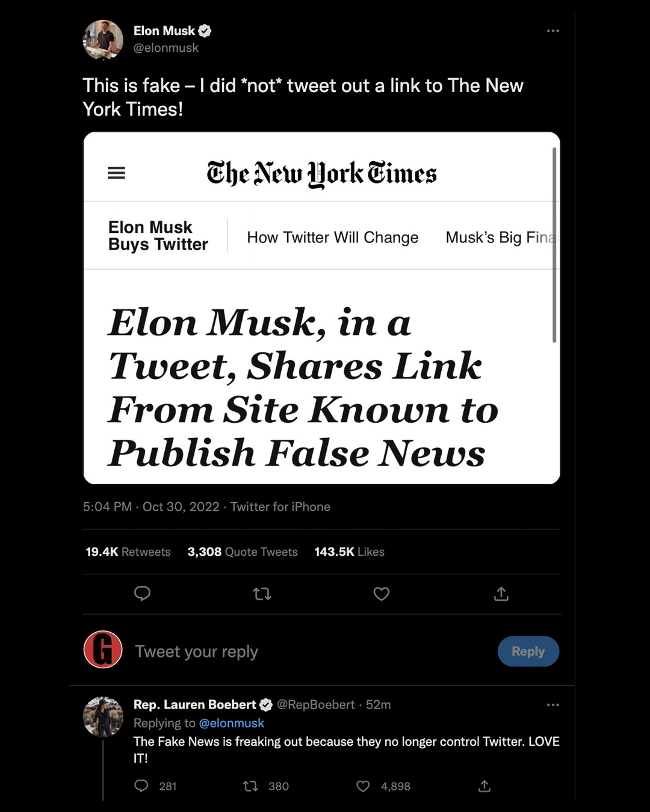Like Rep. Lauren Boebert's reply
This screenshot has height=812, width=650.
[x=363, y=786]
